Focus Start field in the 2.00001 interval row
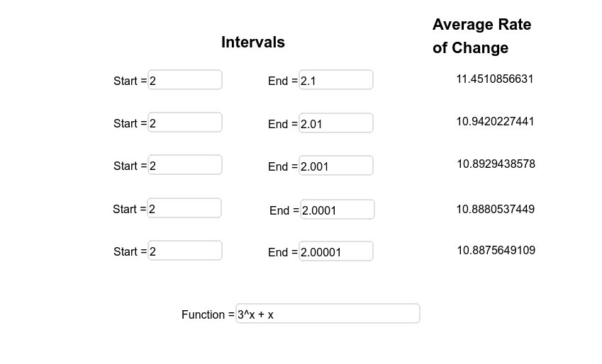The image size is (602, 364). 185,251
